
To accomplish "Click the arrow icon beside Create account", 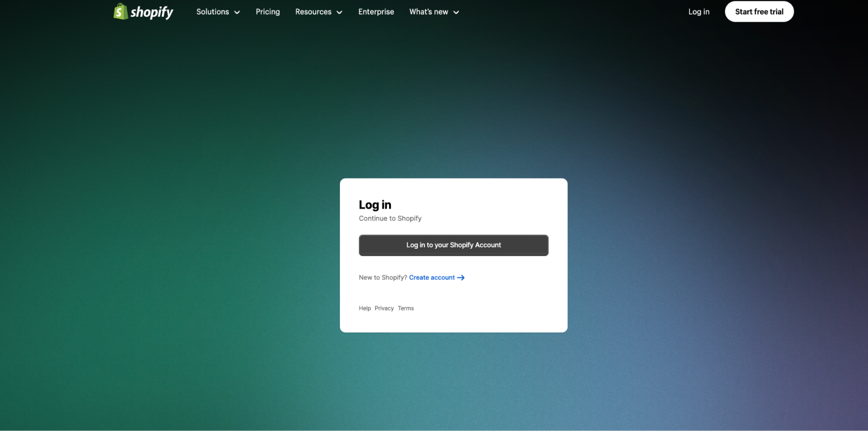I will pos(461,278).
